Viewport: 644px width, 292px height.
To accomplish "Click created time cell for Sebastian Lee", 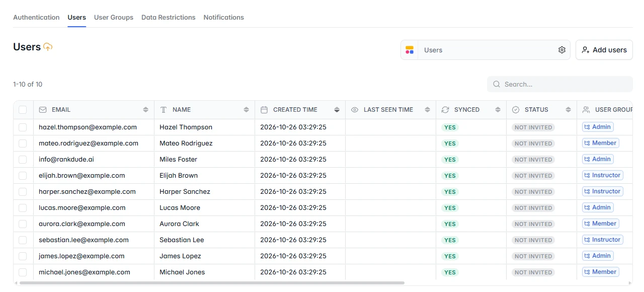I will [x=293, y=240].
